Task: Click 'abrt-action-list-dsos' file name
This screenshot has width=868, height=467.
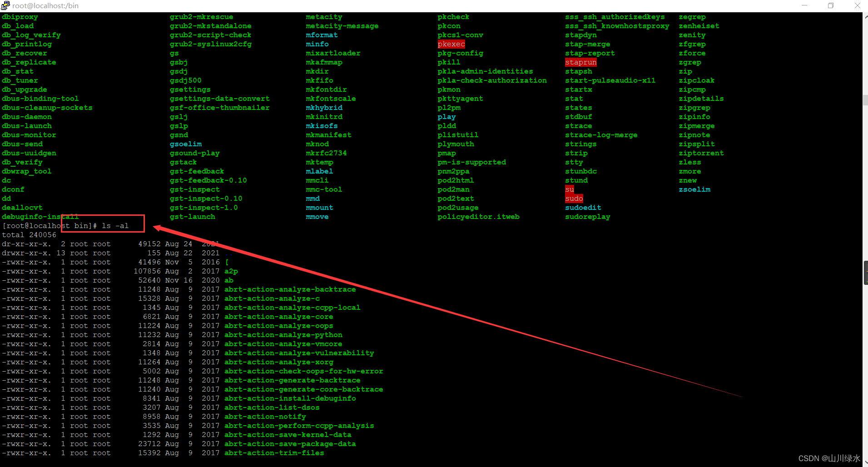Action: pyautogui.click(x=272, y=407)
